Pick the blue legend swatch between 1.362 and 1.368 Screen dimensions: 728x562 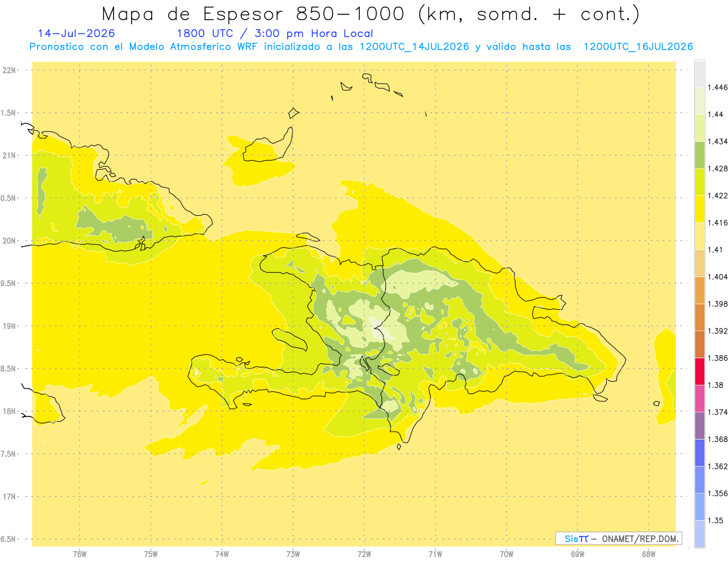699,453
